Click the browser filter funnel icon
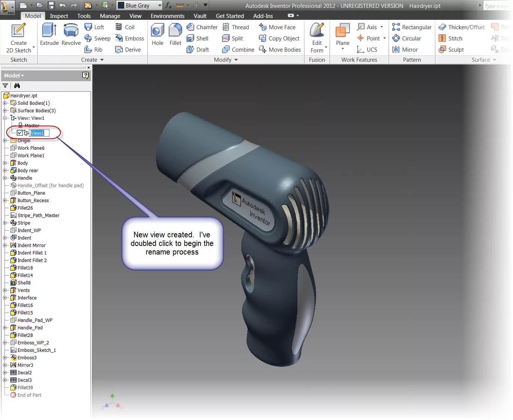 point(5,86)
